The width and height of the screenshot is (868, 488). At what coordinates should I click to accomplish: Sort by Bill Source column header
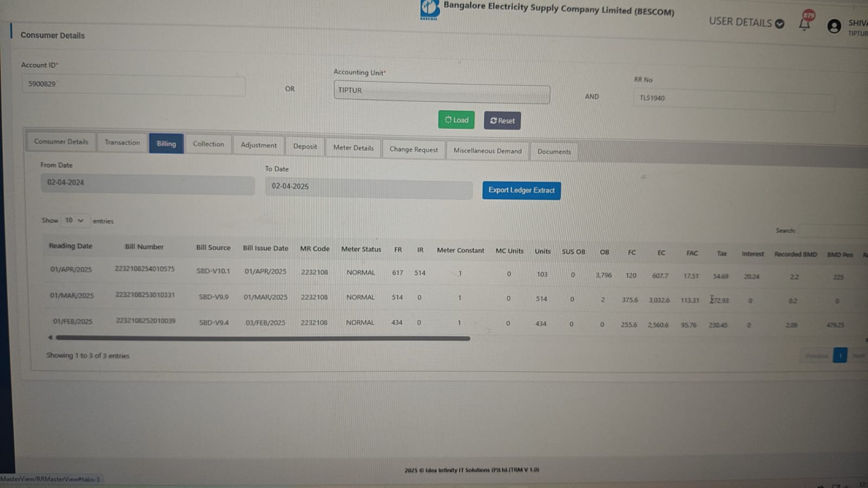213,248
